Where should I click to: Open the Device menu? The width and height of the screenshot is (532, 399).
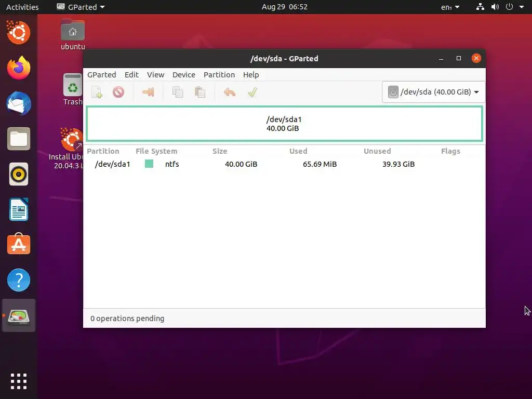[x=183, y=75]
